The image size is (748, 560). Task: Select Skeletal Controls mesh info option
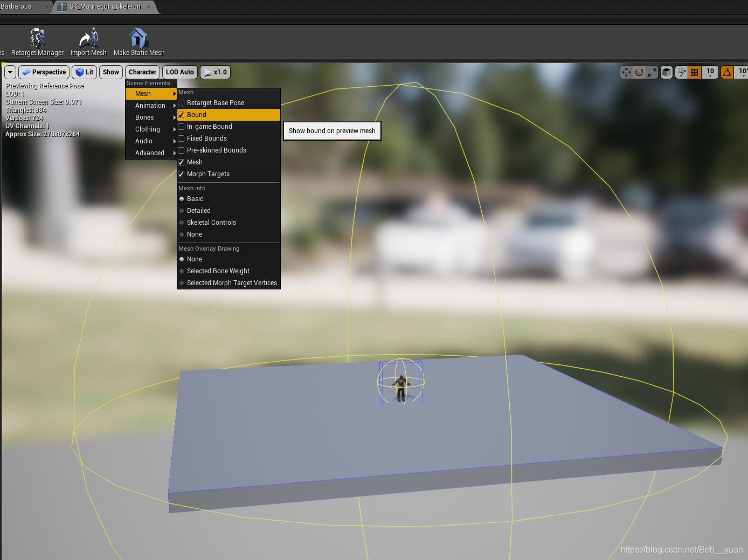(228, 223)
